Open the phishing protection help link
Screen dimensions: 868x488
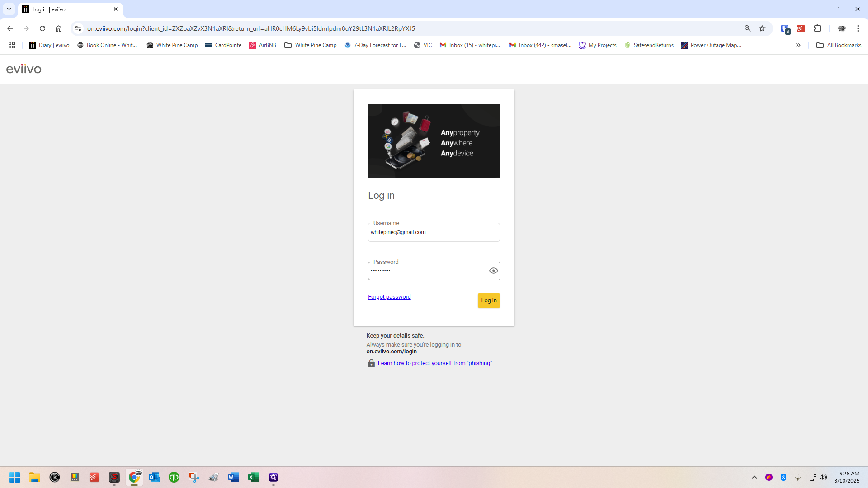[x=434, y=363]
